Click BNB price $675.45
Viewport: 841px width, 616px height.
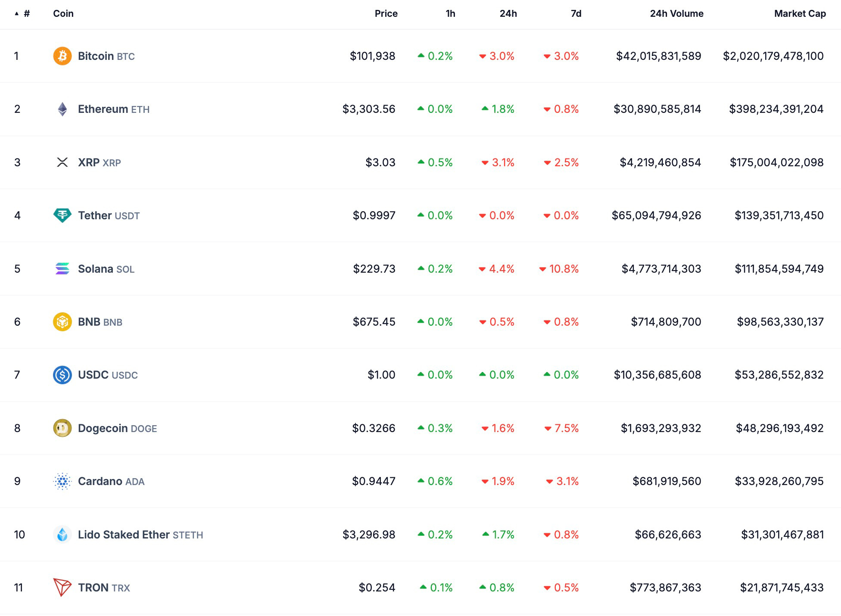tap(374, 322)
